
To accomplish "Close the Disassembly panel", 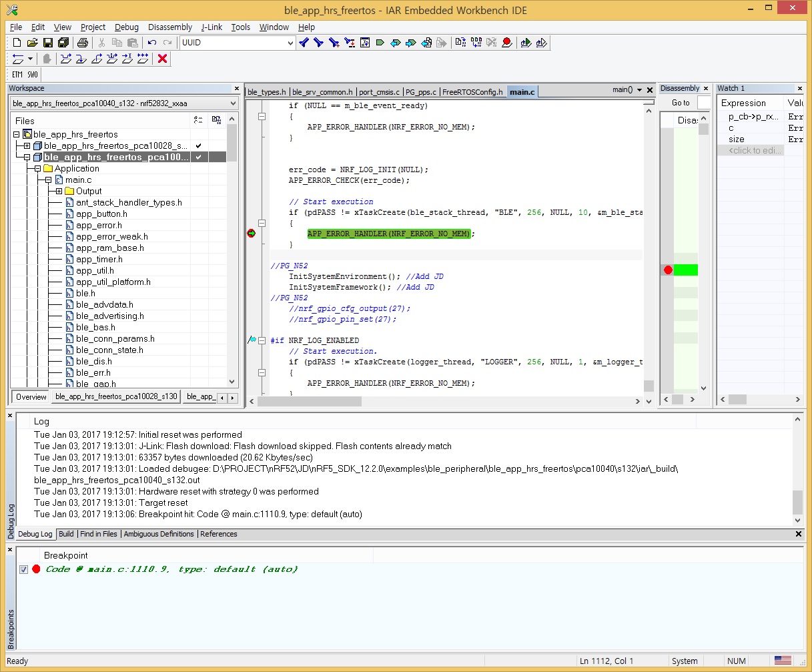I will point(706,88).
